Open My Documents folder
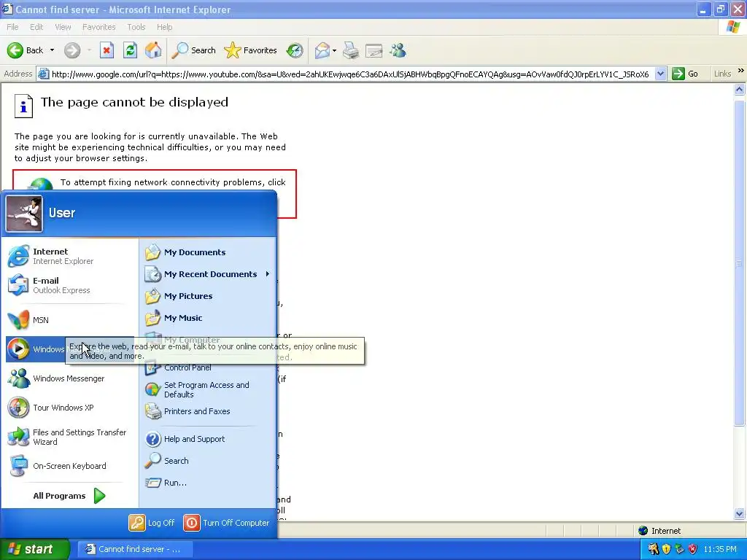The height and width of the screenshot is (560, 747). tap(208, 252)
